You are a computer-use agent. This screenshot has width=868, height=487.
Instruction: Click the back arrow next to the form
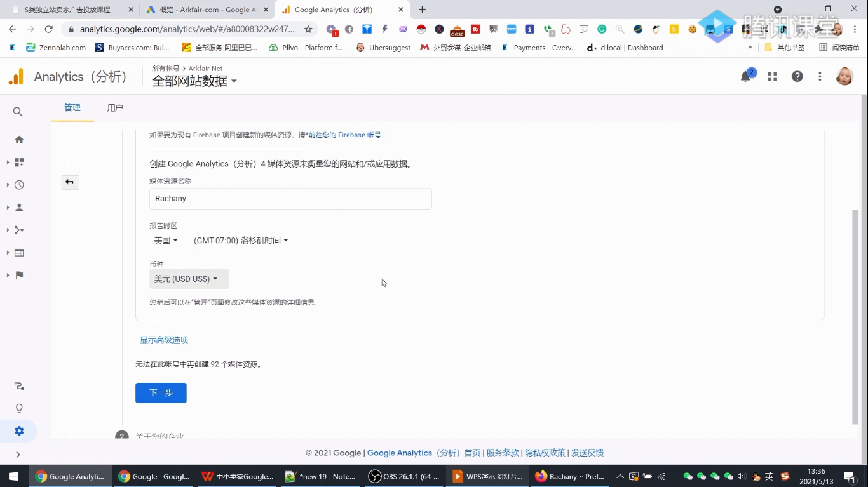coord(70,182)
